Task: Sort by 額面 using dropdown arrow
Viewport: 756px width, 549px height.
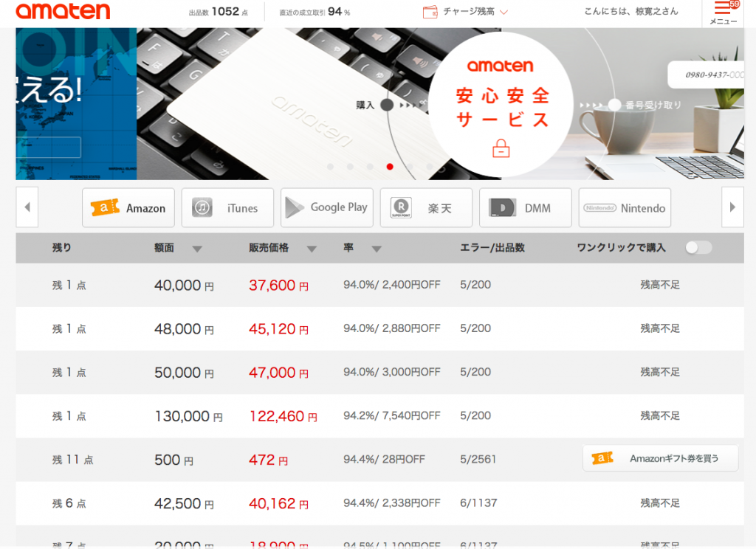Action: coord(197,249)
